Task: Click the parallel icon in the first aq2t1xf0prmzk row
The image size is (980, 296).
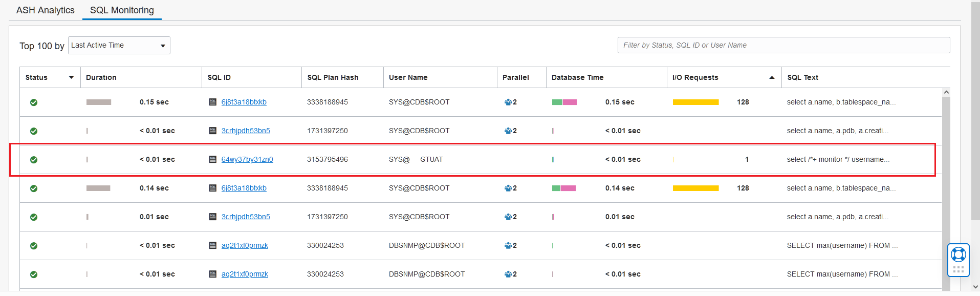Action: (508, 246)
